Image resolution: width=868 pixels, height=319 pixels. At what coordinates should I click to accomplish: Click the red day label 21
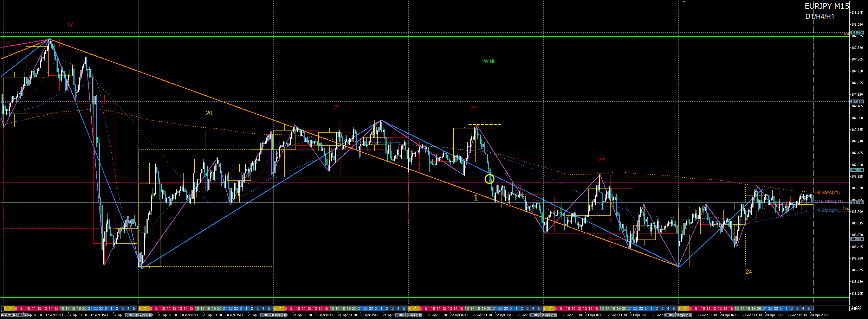click(x=337, y=108)
